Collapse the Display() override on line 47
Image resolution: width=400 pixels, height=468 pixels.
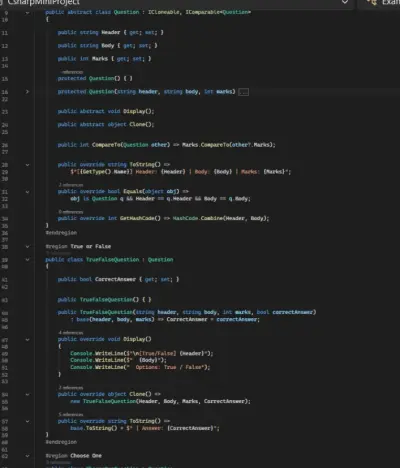coord(27,340)
